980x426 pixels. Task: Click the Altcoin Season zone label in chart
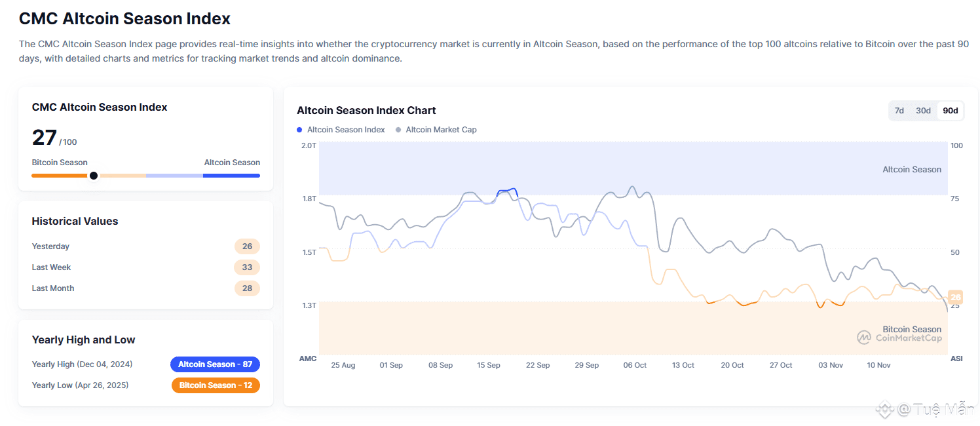pos(911,170)
